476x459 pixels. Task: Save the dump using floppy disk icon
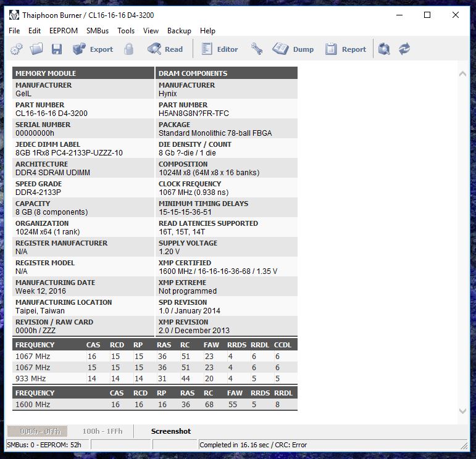click(x=56, y=49)
